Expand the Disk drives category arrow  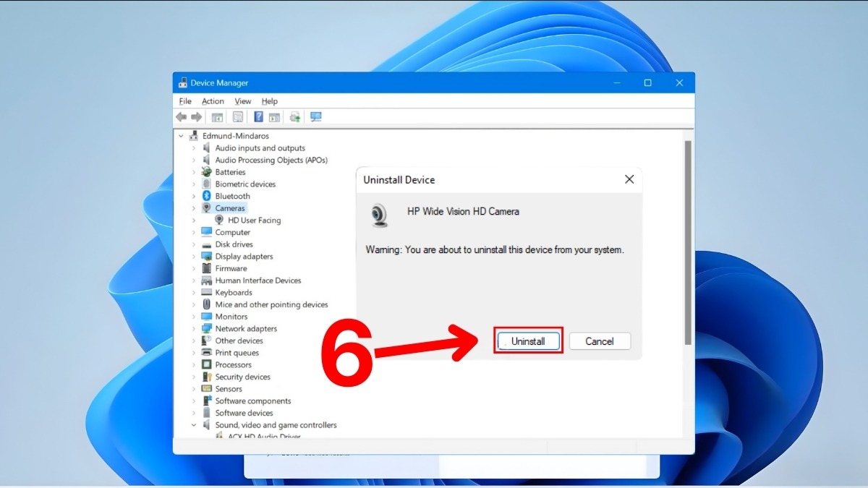point(194,244)
